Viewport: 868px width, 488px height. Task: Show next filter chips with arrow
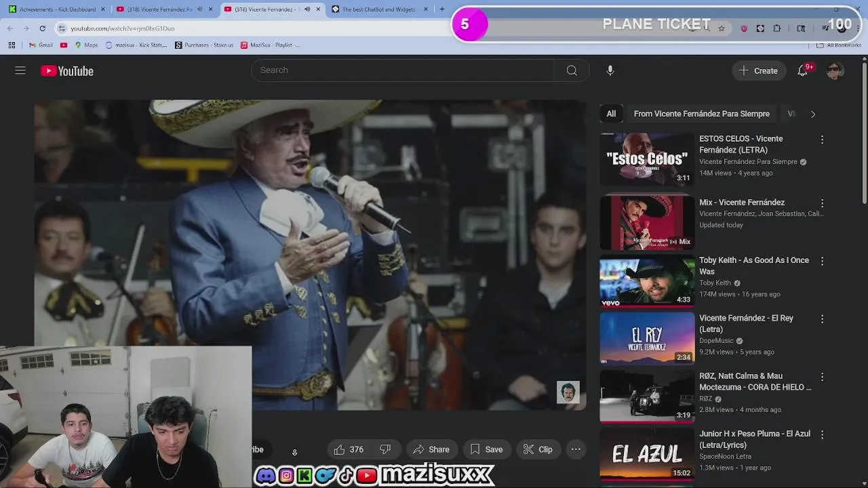[x=813, y=114]
